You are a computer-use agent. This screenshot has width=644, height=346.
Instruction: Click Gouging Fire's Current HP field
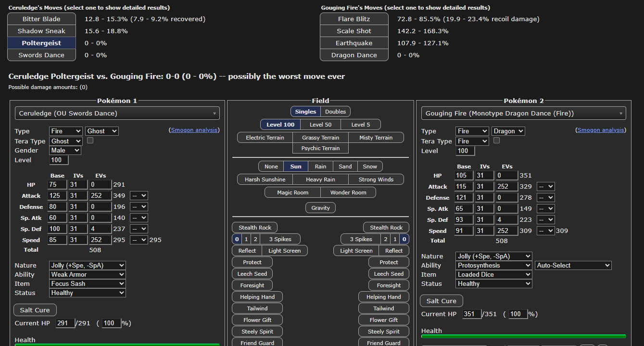point(471,314)
